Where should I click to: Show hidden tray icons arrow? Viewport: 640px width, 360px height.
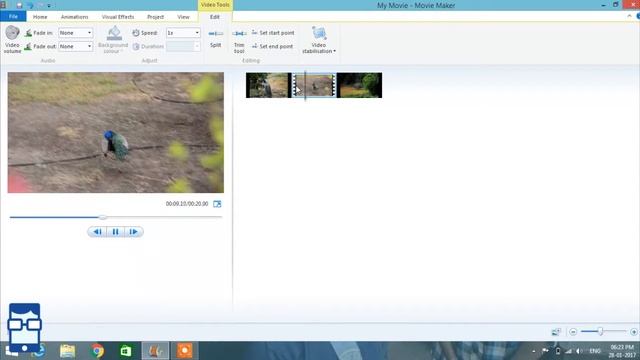coord(534,351)
